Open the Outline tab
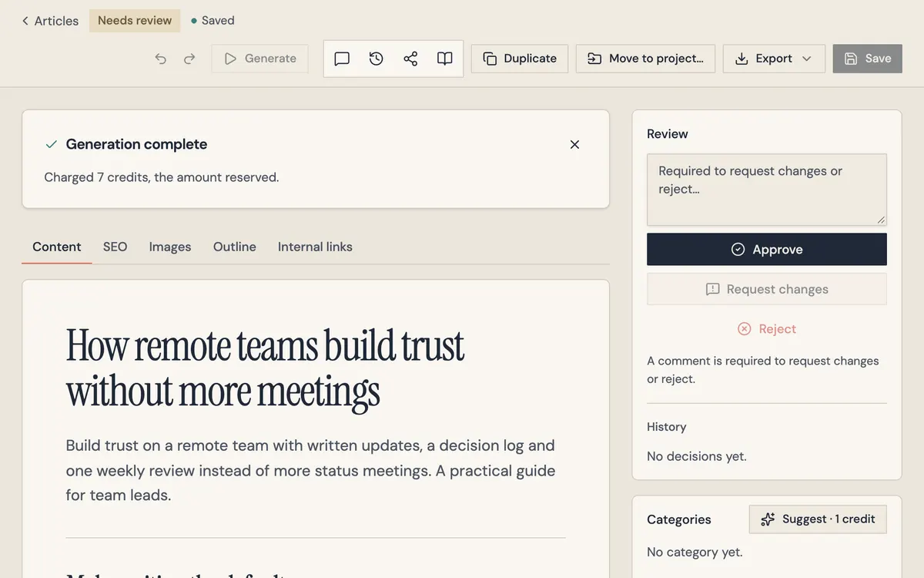 [235, 247]
